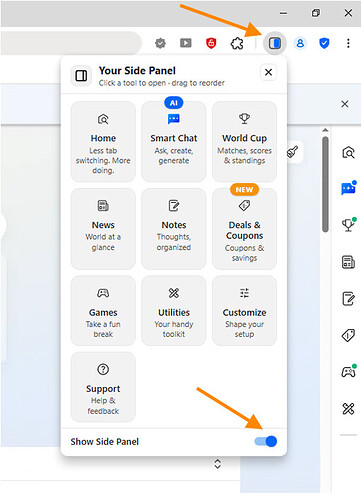
Task: Restore down the browser window
Action: (x=316, y=13)
